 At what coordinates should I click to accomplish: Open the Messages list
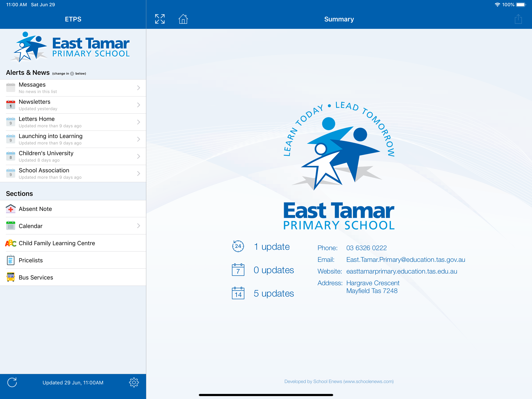[x=73, y=88]
